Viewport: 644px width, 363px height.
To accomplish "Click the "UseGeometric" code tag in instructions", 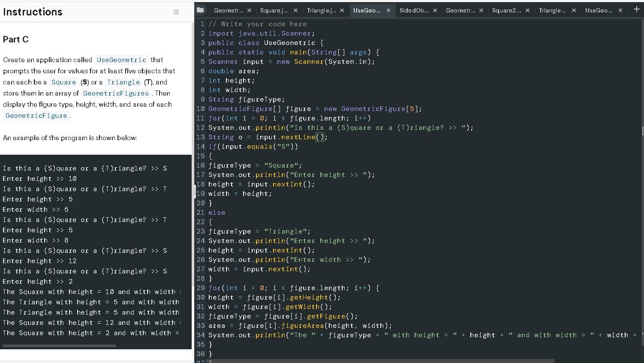I will pos(121,60).
